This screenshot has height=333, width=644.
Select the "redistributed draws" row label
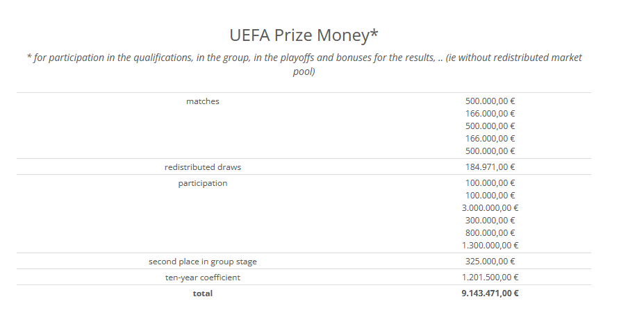202,167
